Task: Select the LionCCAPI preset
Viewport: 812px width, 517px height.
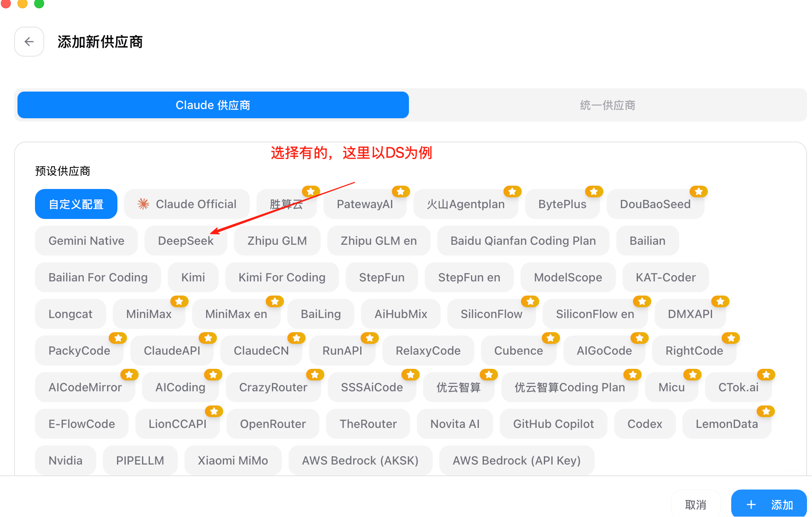Action: [x=177, y=424]
